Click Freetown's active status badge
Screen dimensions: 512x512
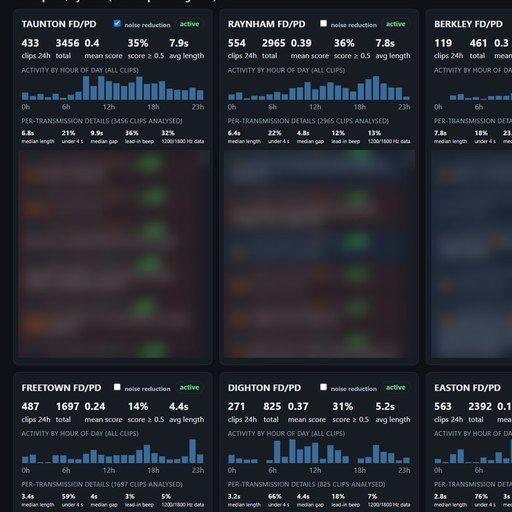pyautogui.click(x=189, y=388)
